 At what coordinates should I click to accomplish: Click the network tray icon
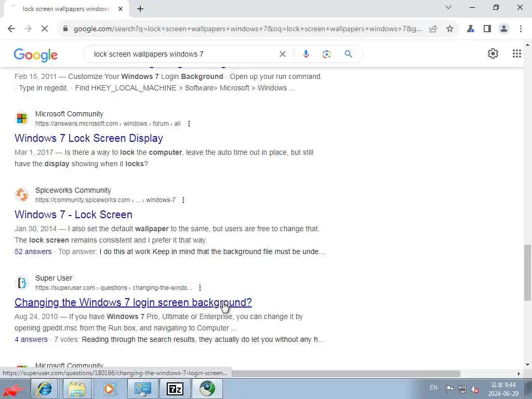pyautogui.click(x=462, y=389)
